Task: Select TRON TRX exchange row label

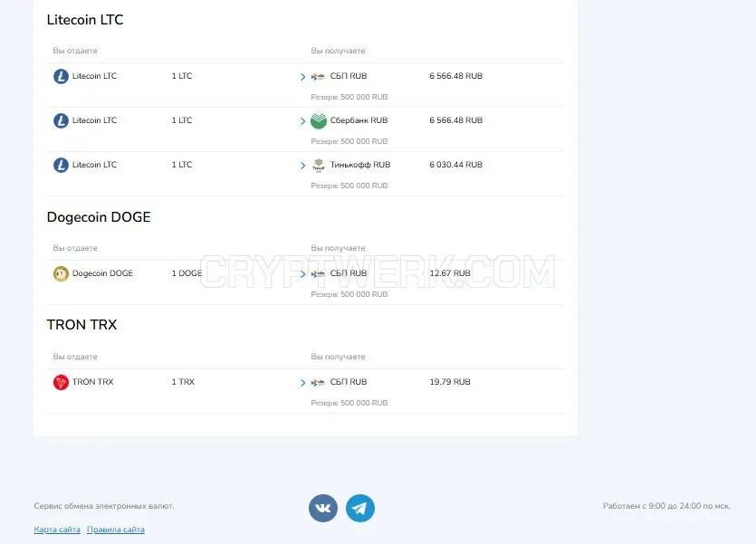Action: point(92,382)
